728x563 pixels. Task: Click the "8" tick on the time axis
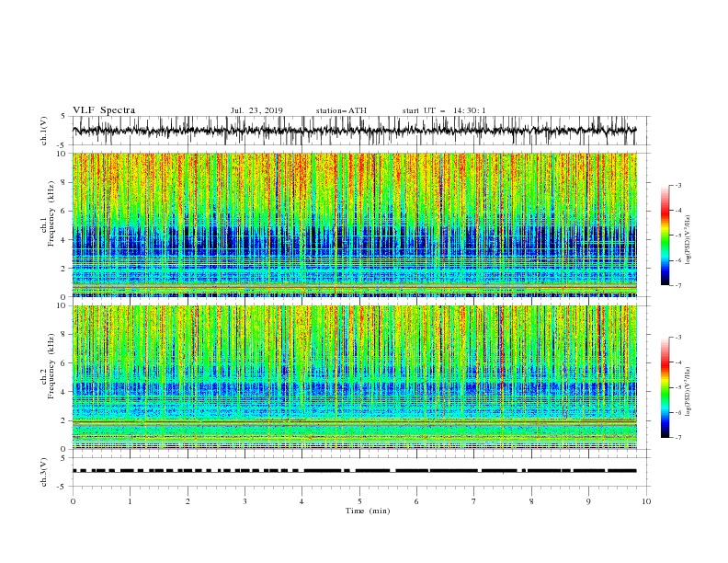[531, 501]
